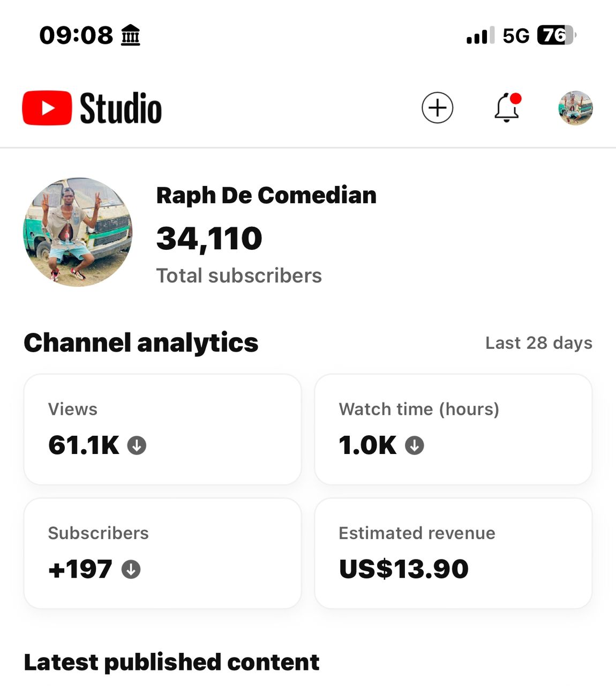The width and height of the screenshot is (616, 686).
Task: Tap the Watch time down-arrow trend icon
Action: [414, 445]
